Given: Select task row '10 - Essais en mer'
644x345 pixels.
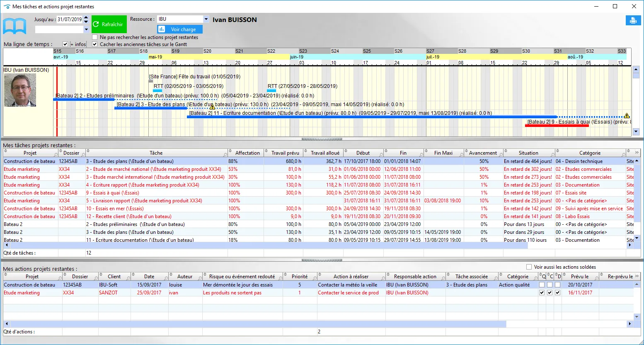Looking at the screenshot, I should [318, 209].
